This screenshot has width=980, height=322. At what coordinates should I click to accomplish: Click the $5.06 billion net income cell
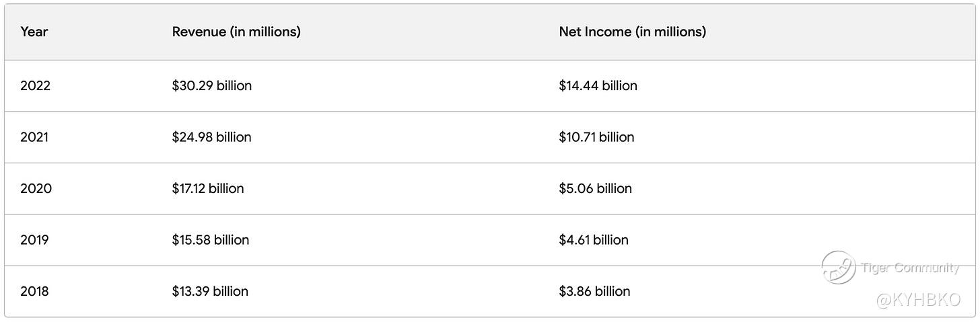point(595,189)
